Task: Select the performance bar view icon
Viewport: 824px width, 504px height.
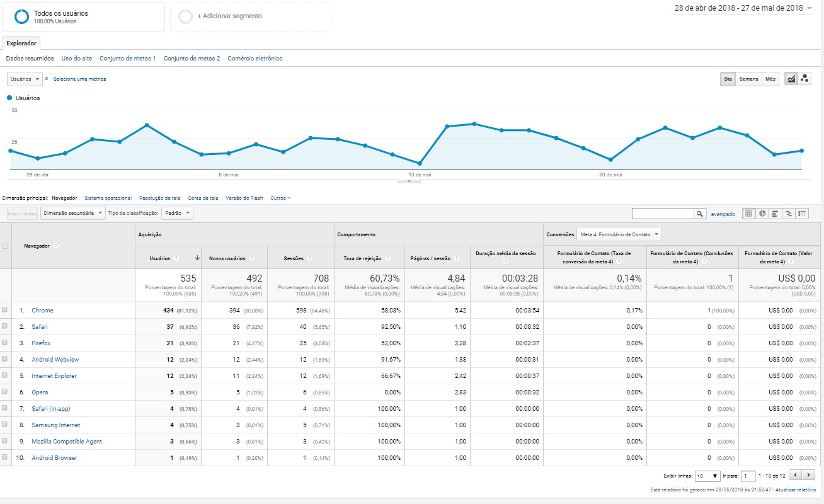Action: click(x=775, y=214)
